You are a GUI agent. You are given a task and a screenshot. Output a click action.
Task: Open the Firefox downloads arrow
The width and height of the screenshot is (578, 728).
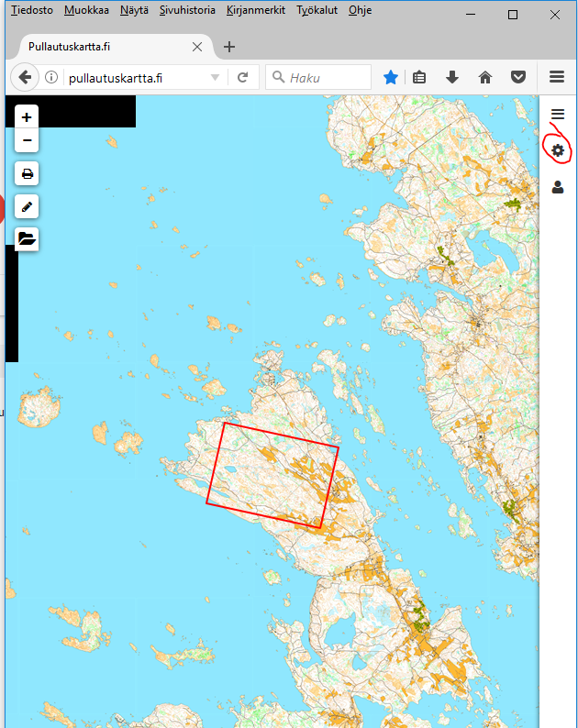(x=452, y=78)
